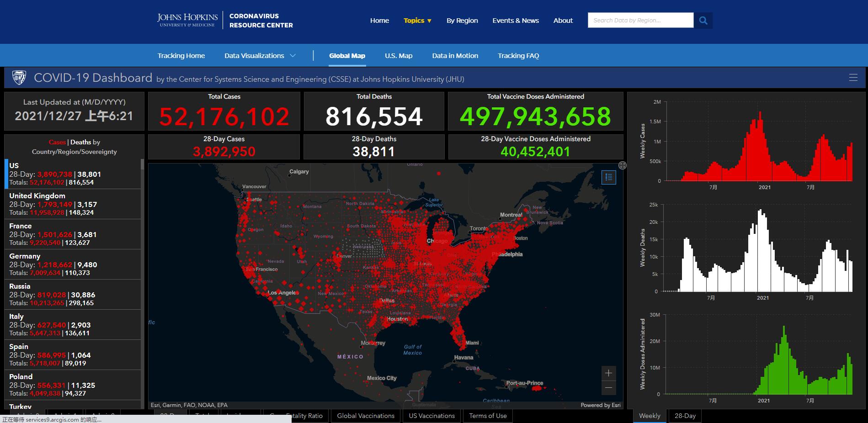The height and width of the screenshot is (423, 868).
Task: Click the Powered by Esri link
Action: 601,405
